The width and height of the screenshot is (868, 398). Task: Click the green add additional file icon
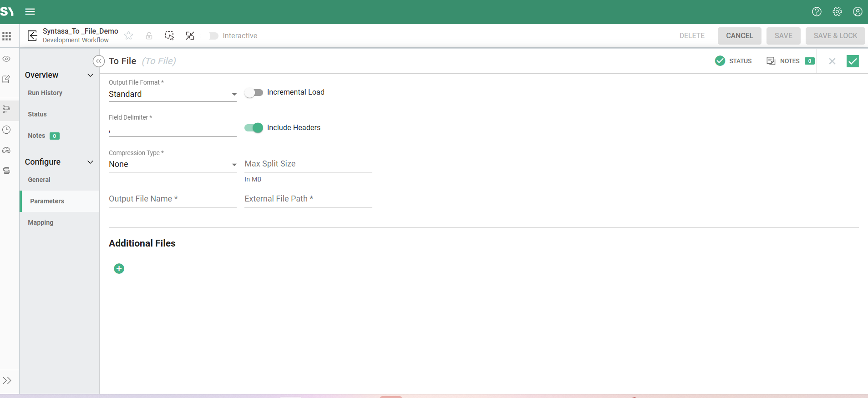point(119,269)
